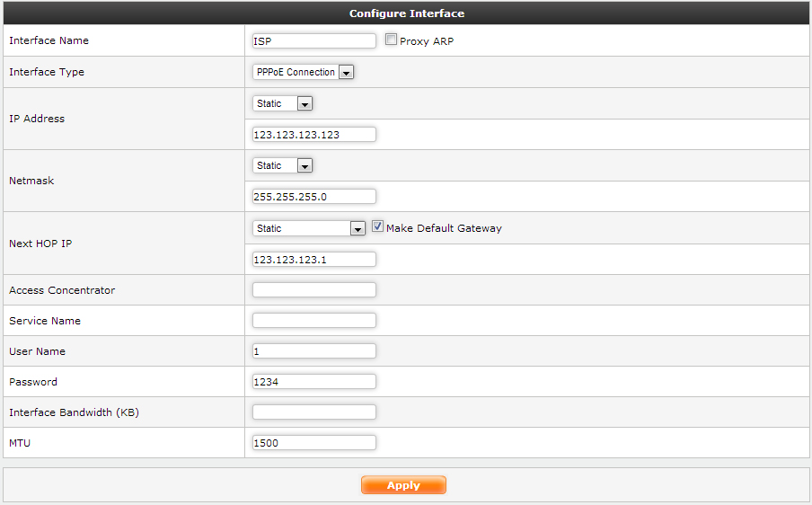The height and width of the screenshot is (505, 812).
Task: Click the Make Default Gateway label
Action: tap(444, 229)
